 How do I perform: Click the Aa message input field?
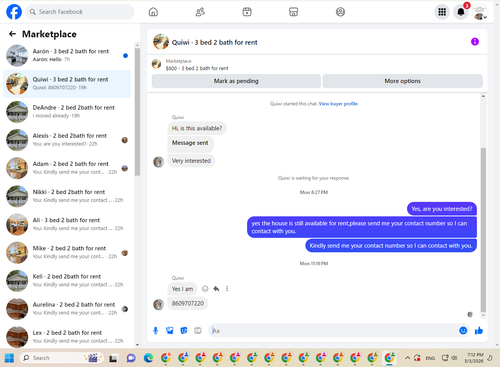click(333, 331)
